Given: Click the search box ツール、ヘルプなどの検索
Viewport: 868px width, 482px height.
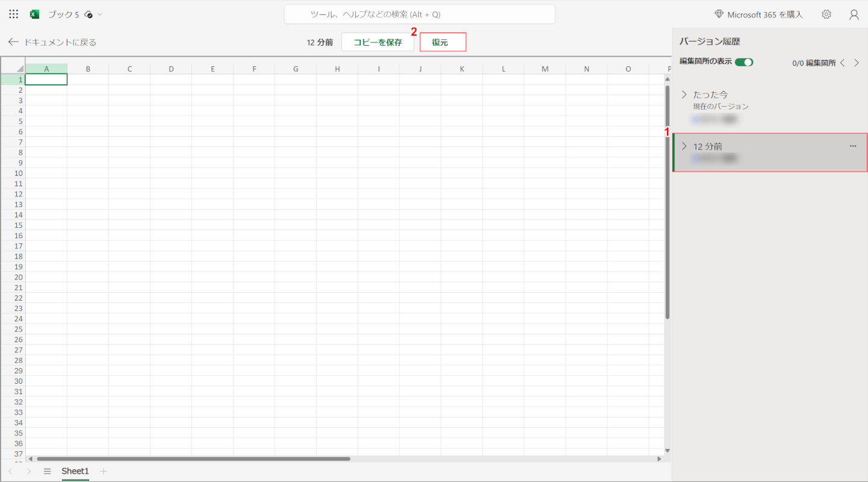Looking at the screenshot, I should click(420, 14).
